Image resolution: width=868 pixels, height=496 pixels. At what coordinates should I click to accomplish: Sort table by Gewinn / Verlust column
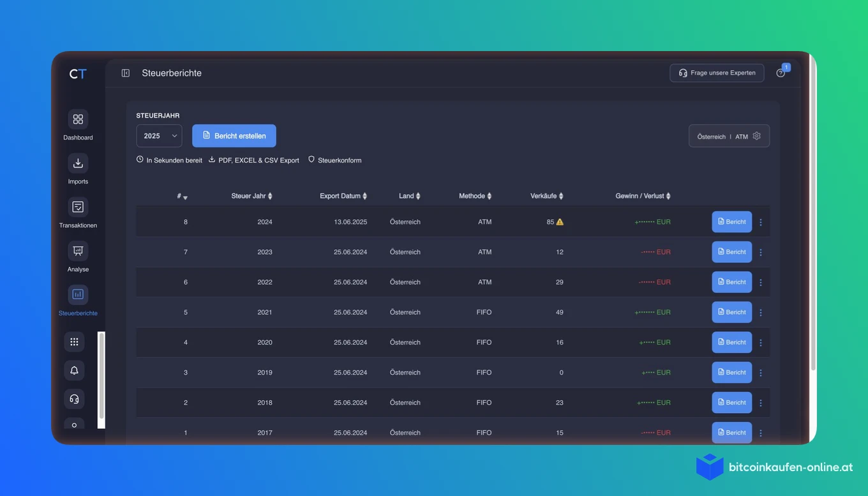[x=643, y=196]
